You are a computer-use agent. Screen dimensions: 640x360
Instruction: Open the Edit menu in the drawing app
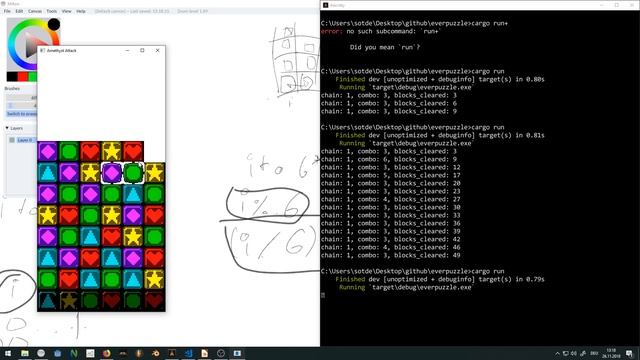click(x=19, y=11)
